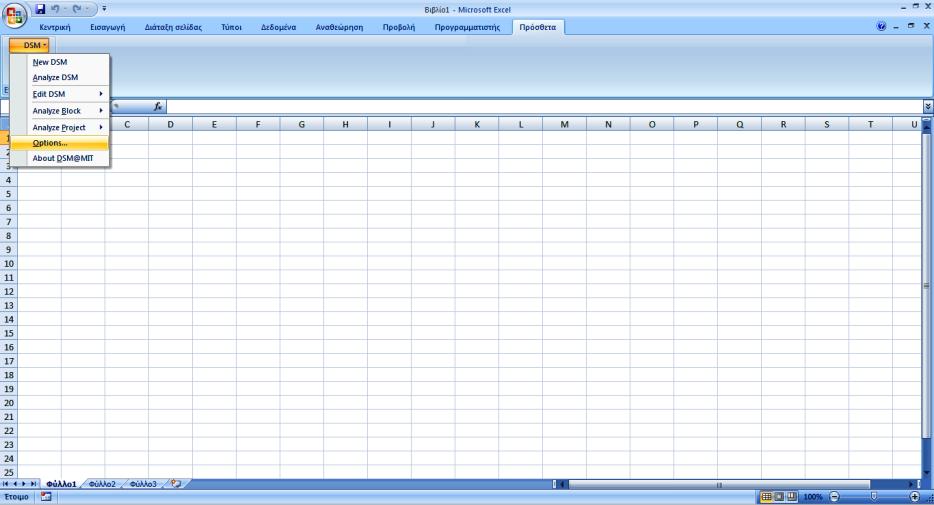Click the Redo arrow icon

point(76,9)
